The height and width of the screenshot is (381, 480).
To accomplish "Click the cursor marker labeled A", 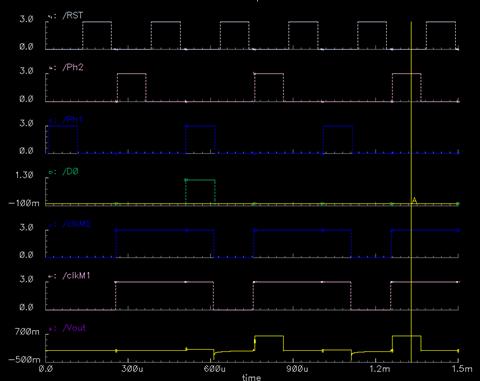I will tap(414, 200).
